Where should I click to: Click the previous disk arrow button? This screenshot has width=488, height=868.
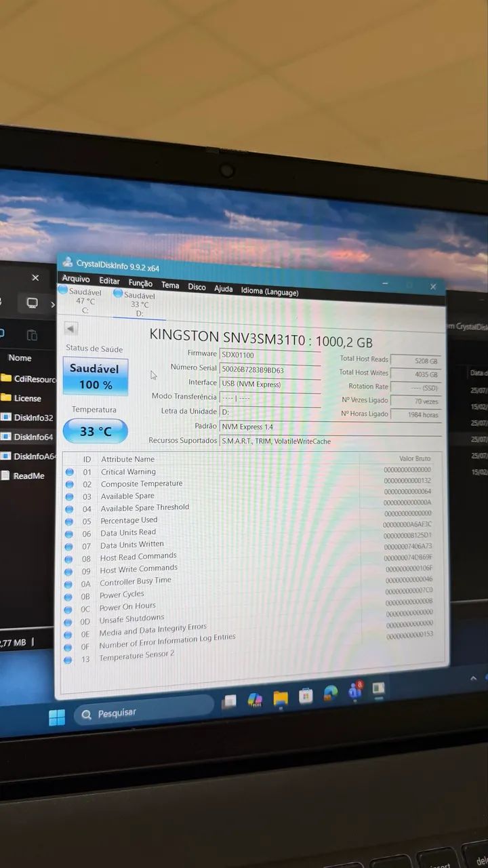(x=71, y=328)
